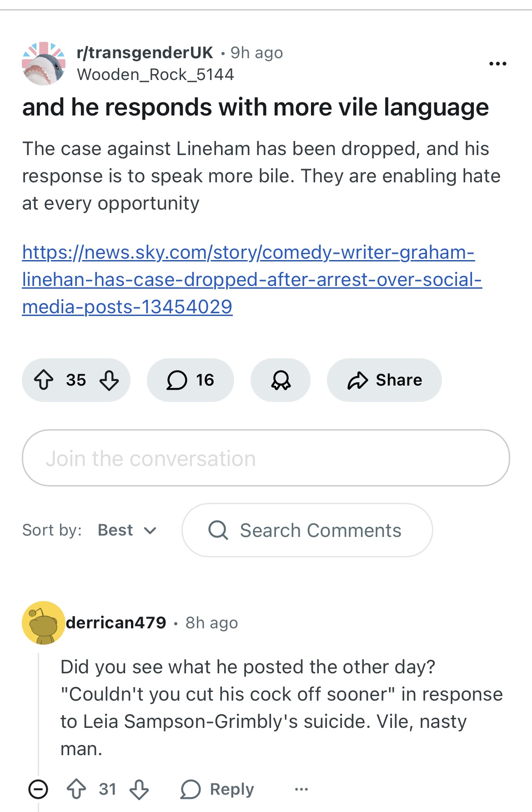Visit the r/transgenderUK subreddit link

click(x=145, y=53)
